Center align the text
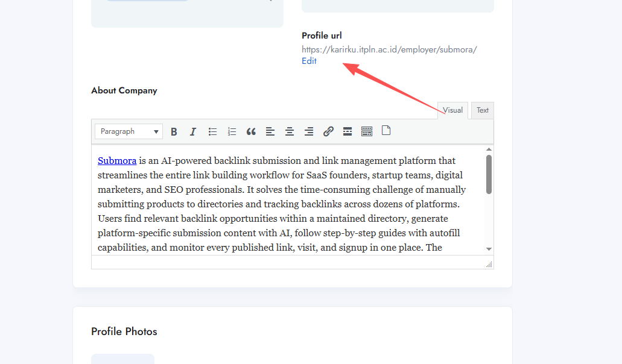622x364 pixels. click(x=290, y=131)
